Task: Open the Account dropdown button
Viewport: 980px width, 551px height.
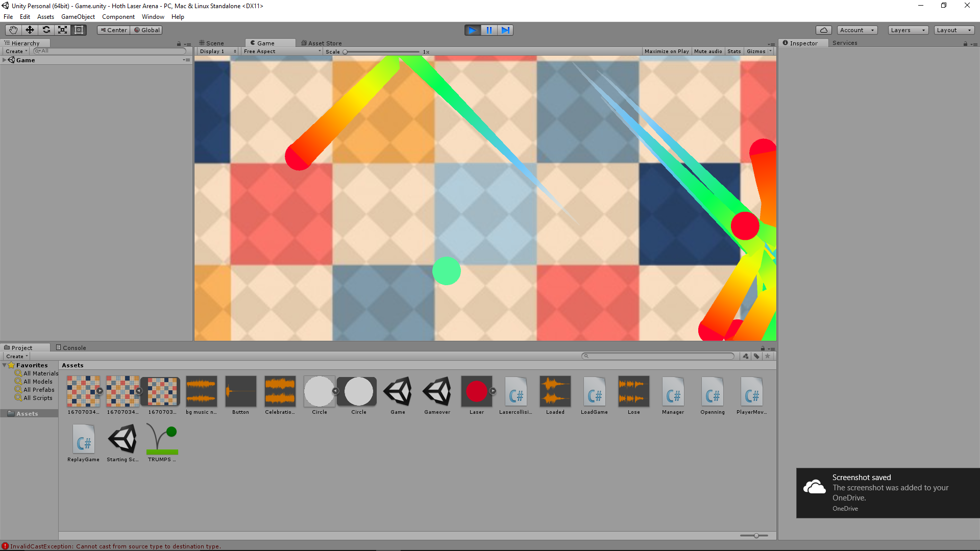Action: pos(856,30)
